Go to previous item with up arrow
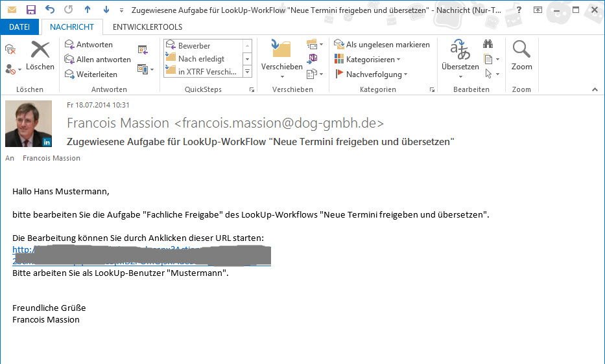The image size is (605, 364). [88, 9]
